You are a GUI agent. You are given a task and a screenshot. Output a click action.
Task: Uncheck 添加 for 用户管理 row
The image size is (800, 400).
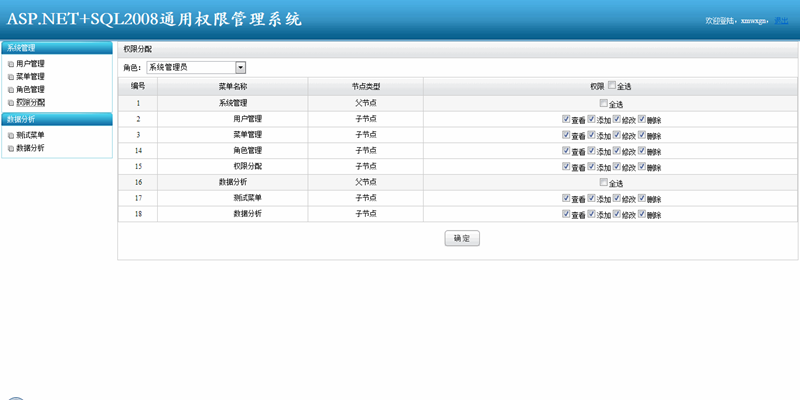(591, 119)
